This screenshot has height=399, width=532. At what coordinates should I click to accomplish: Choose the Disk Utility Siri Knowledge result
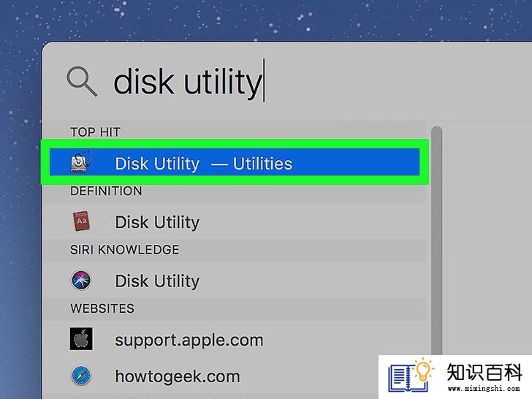(234, 281)
